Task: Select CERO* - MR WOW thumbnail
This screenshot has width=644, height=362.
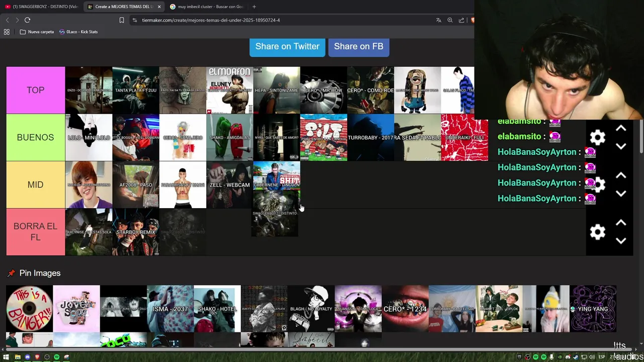Action: pyautogui.click(x=324, y=90)
